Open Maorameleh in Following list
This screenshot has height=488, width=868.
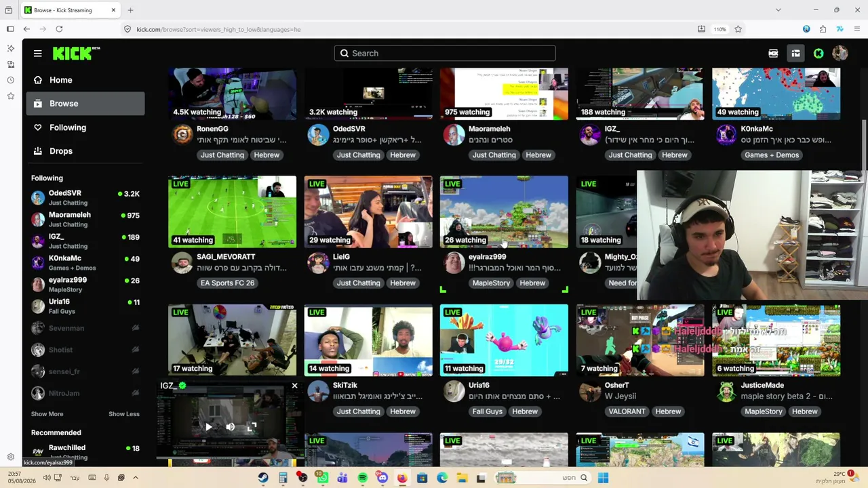pos(85,219)
